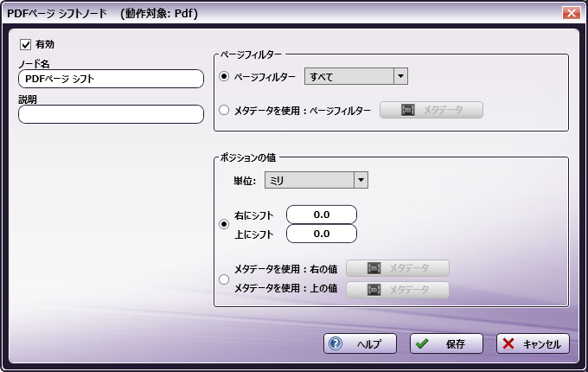Select the 右にシフト/上にシフト radio button
Viewport: 588px width, 372px height.
pos(224,224)
